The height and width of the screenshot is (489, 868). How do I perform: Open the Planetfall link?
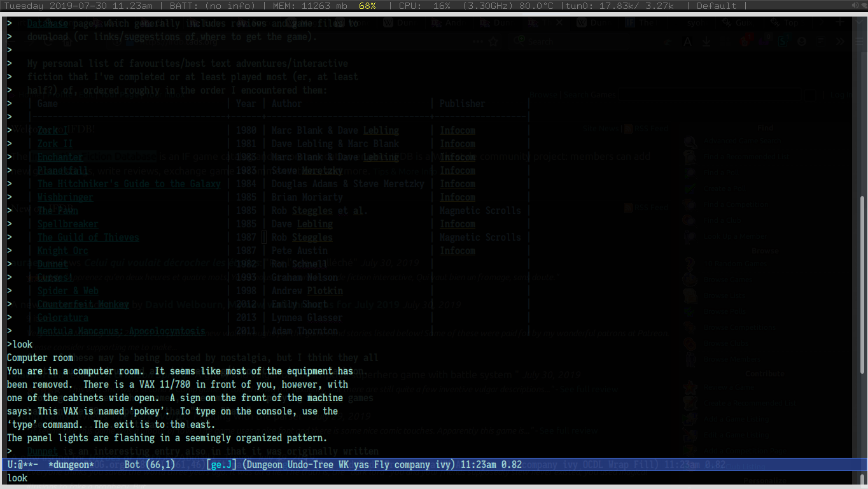(63, 170)
